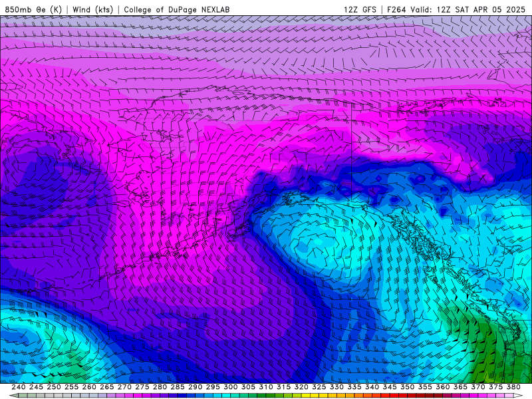Screen dimensions: 532x399
Task: Select the 320 colorbar label
Action: [301, 387]
